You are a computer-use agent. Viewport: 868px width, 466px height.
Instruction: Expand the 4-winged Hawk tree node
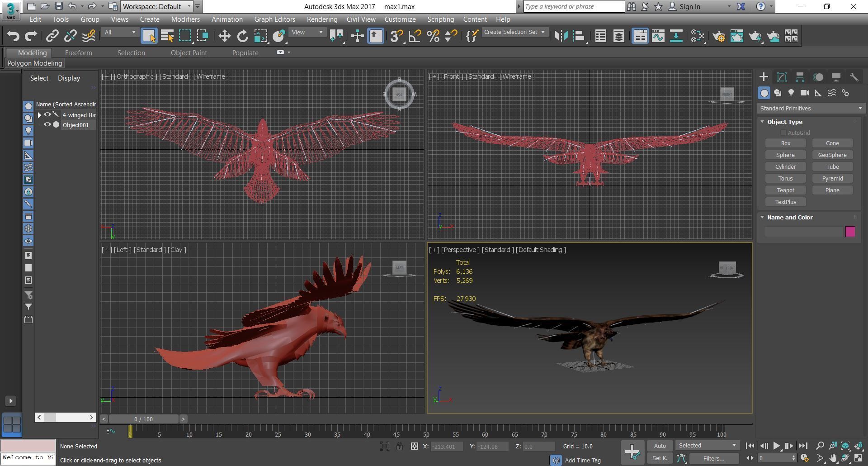tap(39, 115)
